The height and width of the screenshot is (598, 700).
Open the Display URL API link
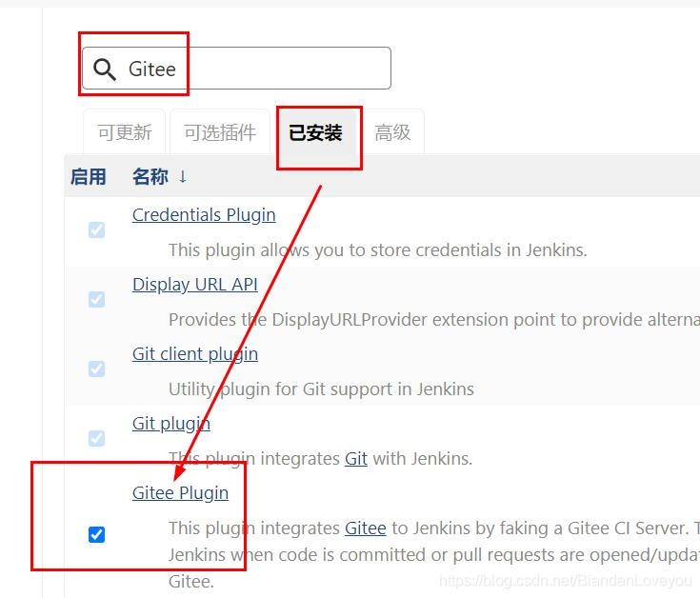click(195, 285)
